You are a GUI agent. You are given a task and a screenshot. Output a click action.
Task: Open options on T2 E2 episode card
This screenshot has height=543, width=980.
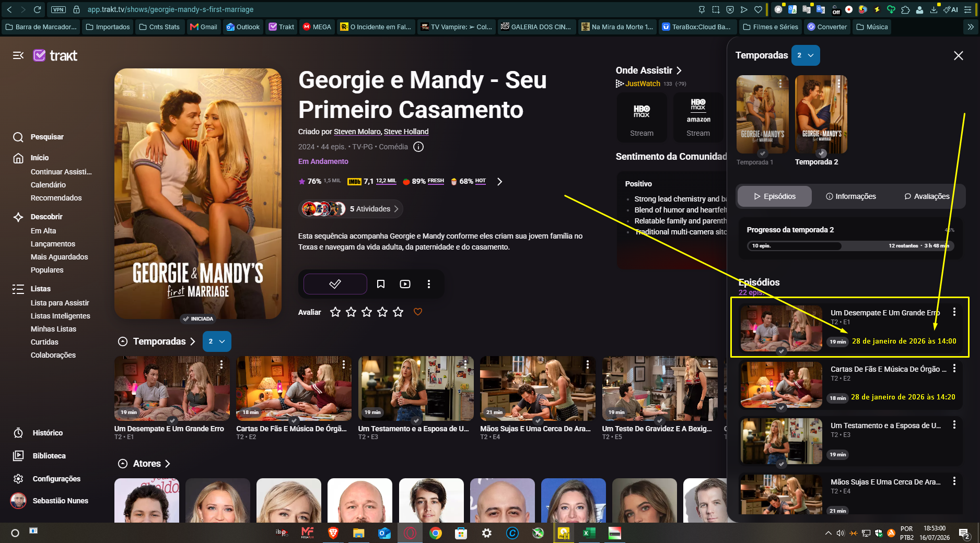344,364
